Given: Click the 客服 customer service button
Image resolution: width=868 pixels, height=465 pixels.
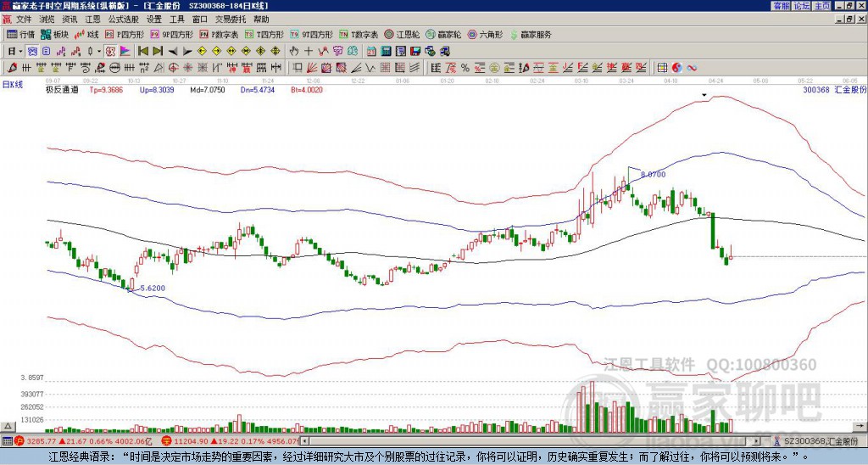Looking at the screenshot, I should point(781,6).
